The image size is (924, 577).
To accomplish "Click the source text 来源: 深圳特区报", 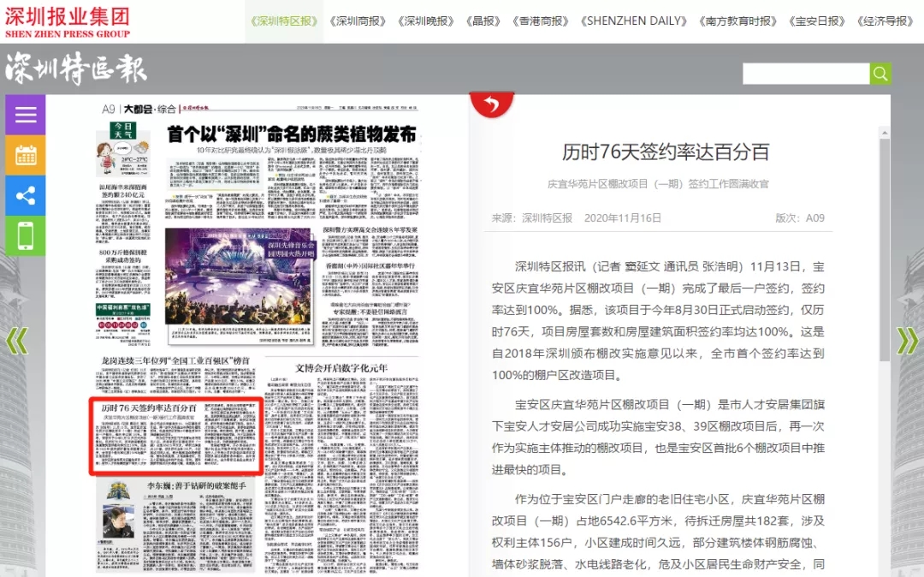I will point(532,218).
